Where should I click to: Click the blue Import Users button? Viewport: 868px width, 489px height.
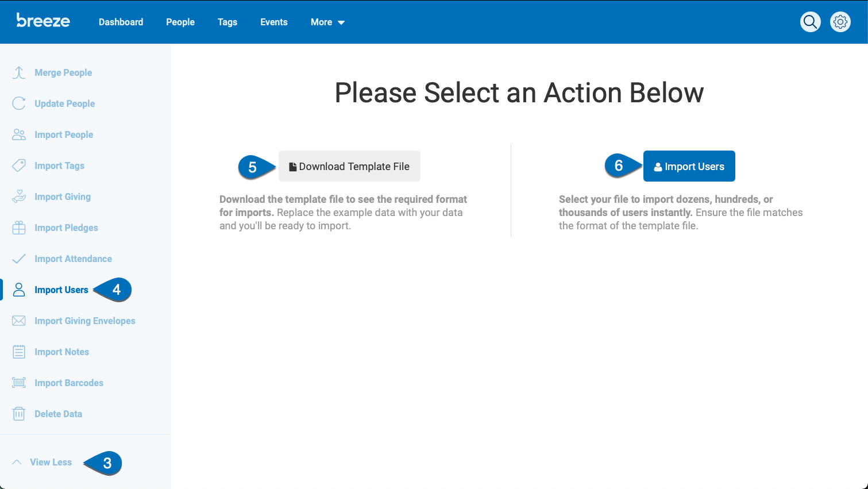(x=689, y=166)
